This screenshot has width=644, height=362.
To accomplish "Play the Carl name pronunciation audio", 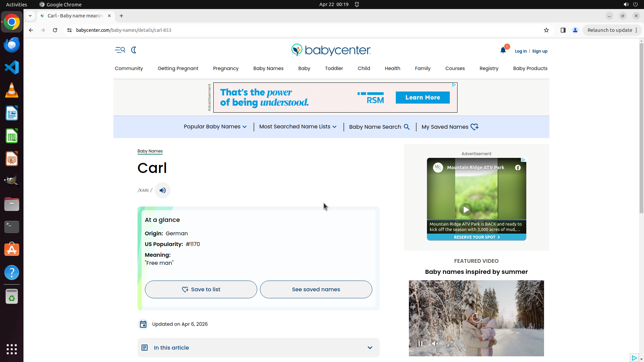I will tap(163, 190).
